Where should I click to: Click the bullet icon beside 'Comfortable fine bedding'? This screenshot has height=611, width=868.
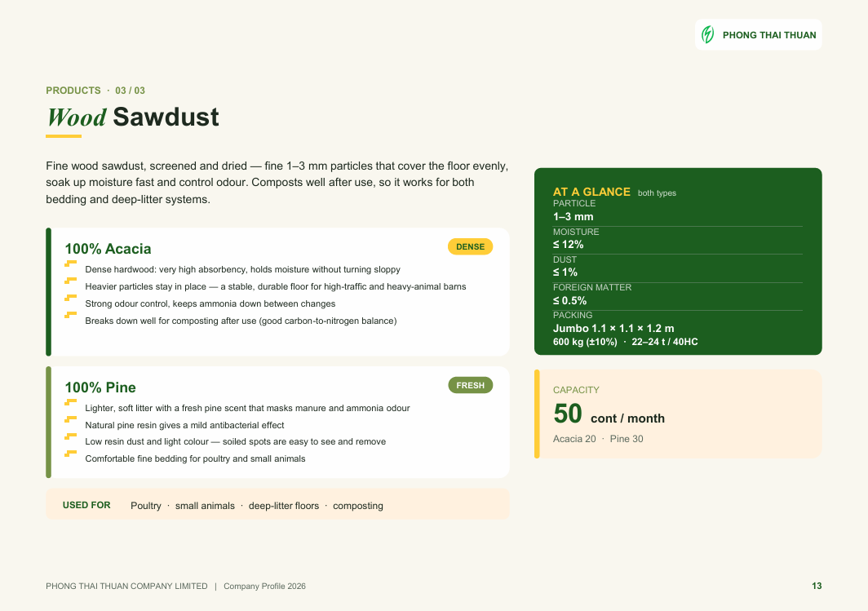70,454
